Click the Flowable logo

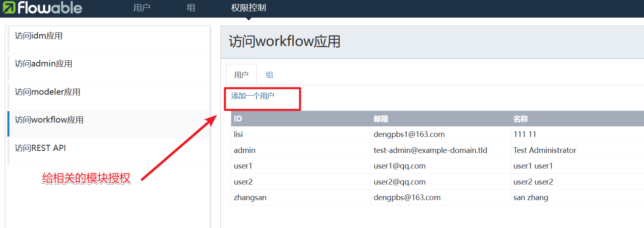[42, 8]
